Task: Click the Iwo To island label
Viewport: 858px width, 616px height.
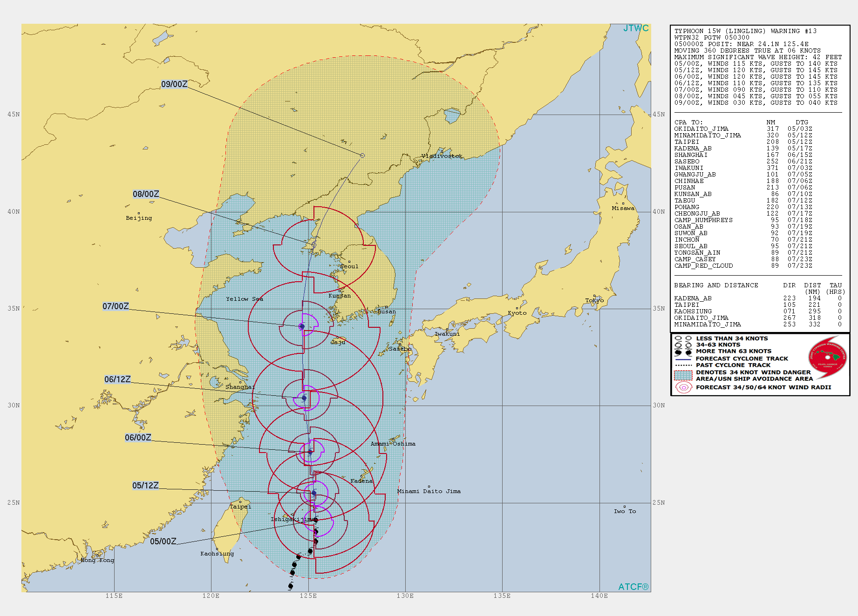Action: pyautogui.click(x=625, y=511)
